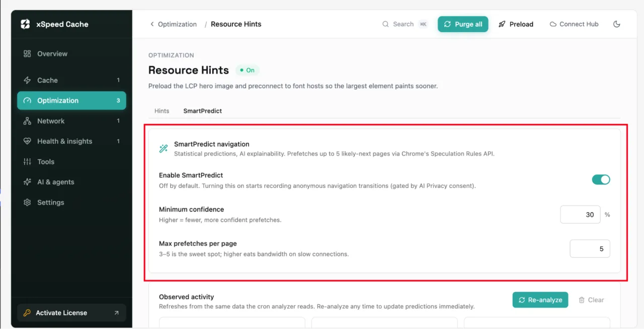This screenshot has width=644, height=329.
Task: Click the trash icon beside Clear
Action: click(582, 300)
